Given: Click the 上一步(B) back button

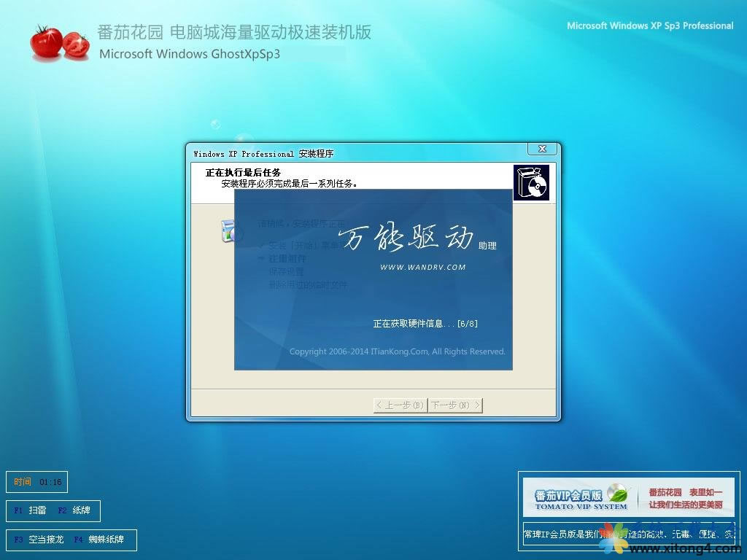Looking at the screenshot, I should pyautogui.click(x=400, y=405).
